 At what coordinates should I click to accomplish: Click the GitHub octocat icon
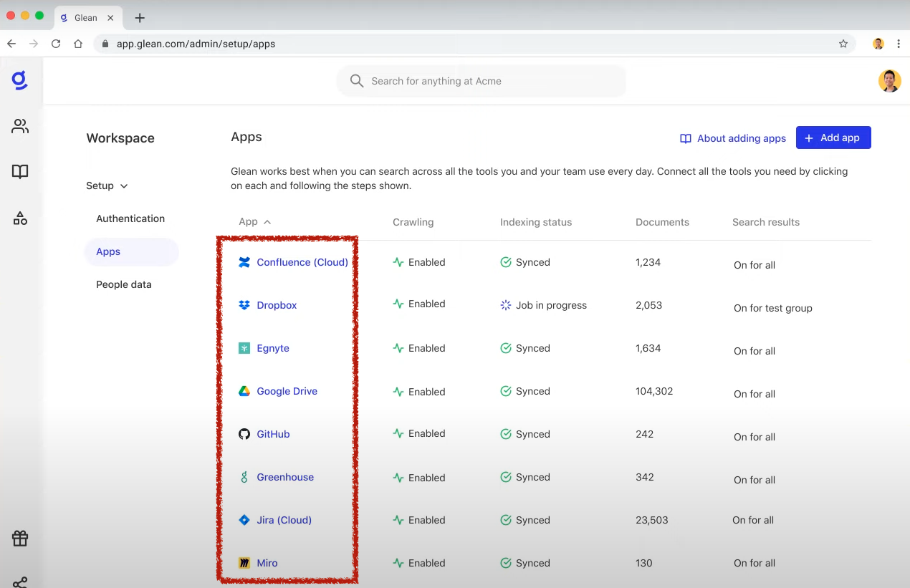tap(244, 434)
